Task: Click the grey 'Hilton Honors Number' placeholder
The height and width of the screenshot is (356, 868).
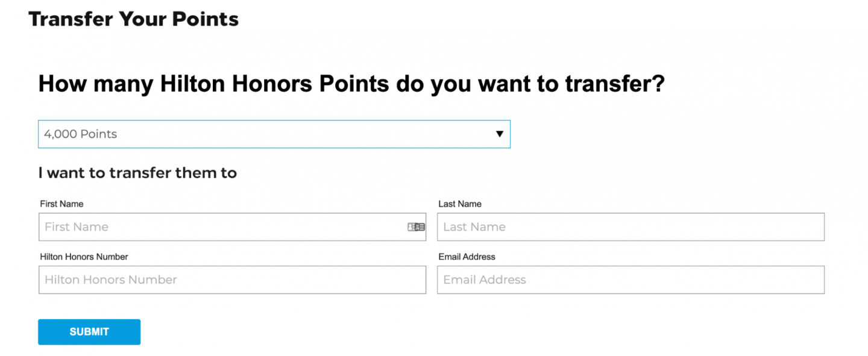Action: [x=111, y=280]
